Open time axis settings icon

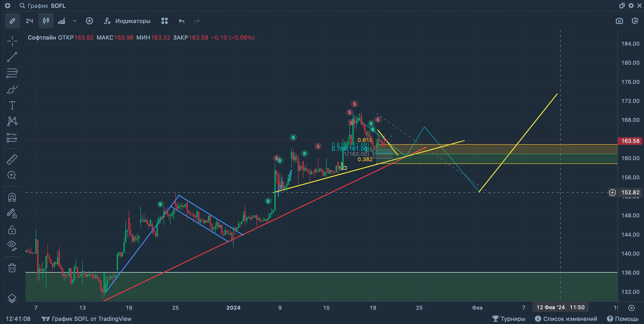click(x=631, y=308)
